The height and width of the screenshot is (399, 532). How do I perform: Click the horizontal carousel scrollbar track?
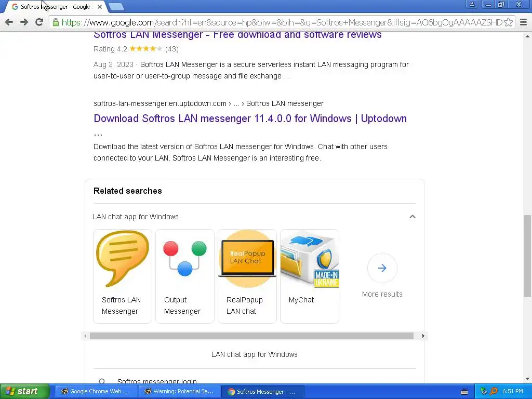point(251,336)
